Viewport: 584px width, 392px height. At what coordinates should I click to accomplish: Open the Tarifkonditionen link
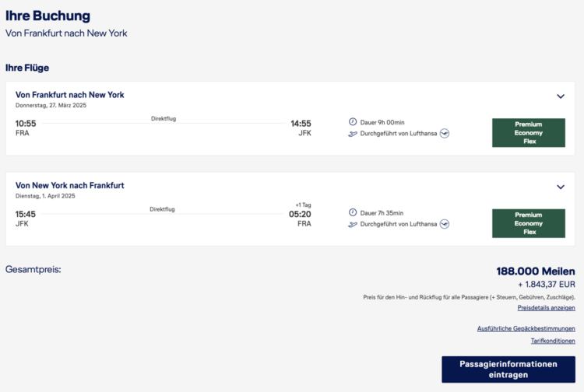tap(553, 341)
